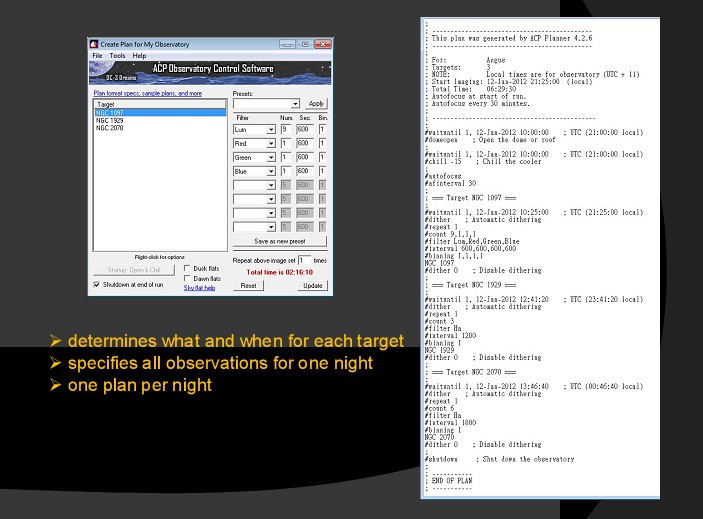Close the Create Plan window

pyautogui.click(x=322, y=44)
